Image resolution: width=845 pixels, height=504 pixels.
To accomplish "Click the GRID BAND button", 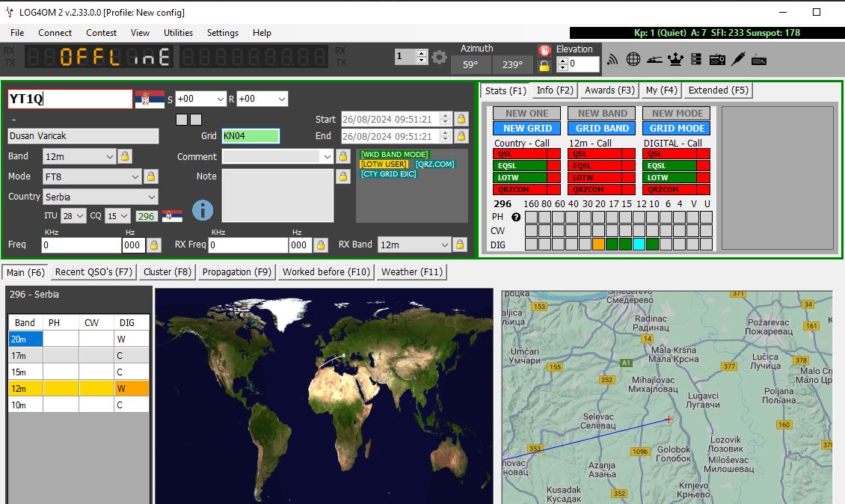I will pyautogui.click(x=602, y=129).
